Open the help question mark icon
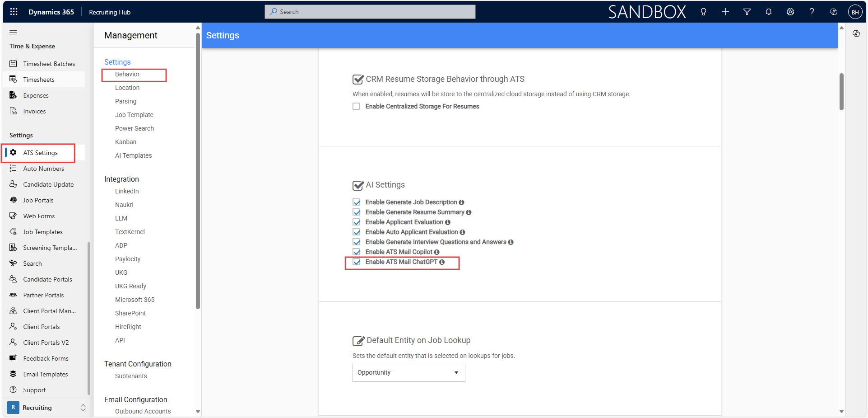The height and width of the screenshot is (418, 868). pos(812,12)
